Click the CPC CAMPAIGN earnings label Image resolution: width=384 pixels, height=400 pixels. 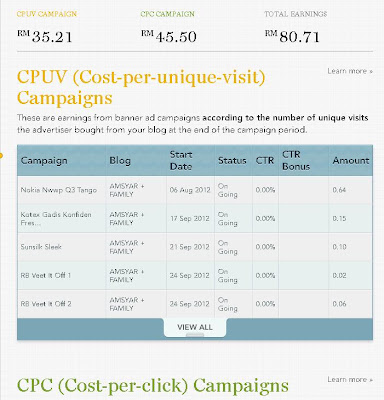167,14
